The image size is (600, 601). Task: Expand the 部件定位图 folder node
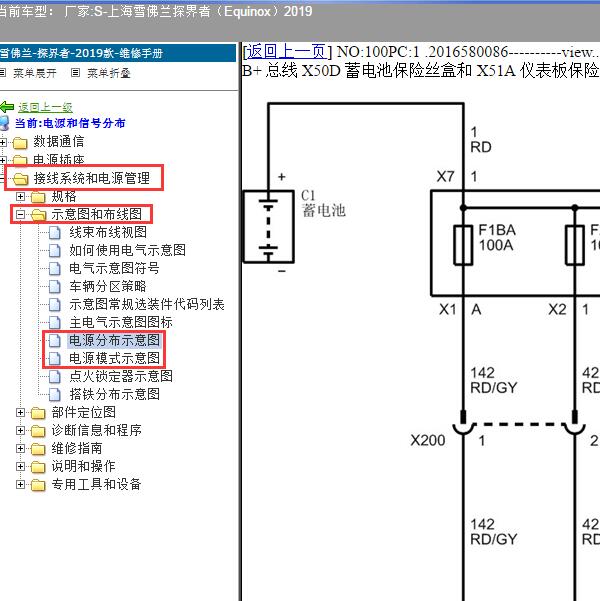click(20, 412)
